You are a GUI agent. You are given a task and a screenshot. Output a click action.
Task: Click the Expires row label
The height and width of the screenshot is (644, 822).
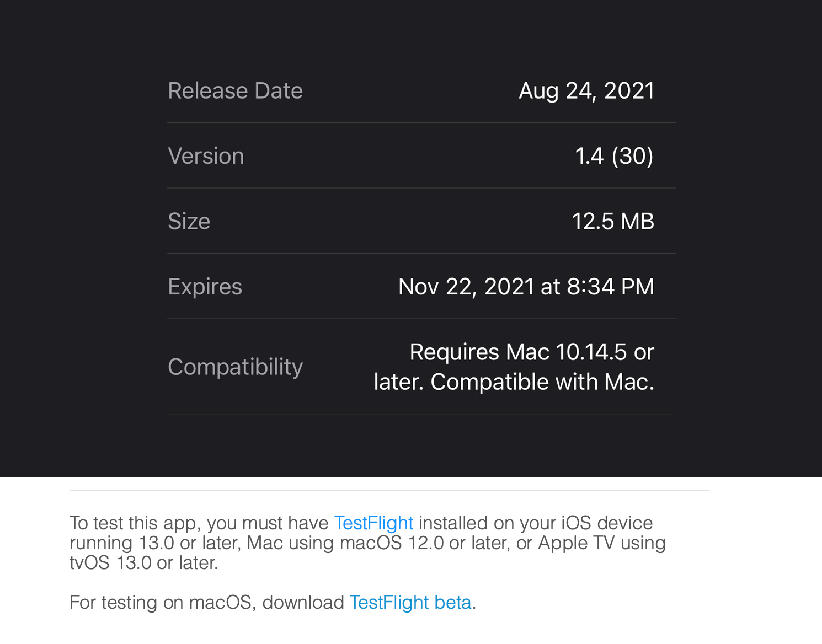pos(205,287)
